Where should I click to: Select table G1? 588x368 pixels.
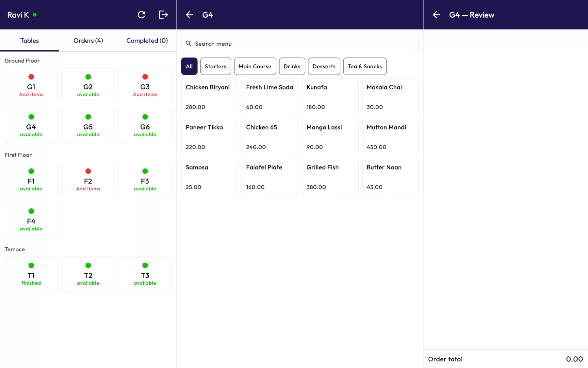point(31,86)
